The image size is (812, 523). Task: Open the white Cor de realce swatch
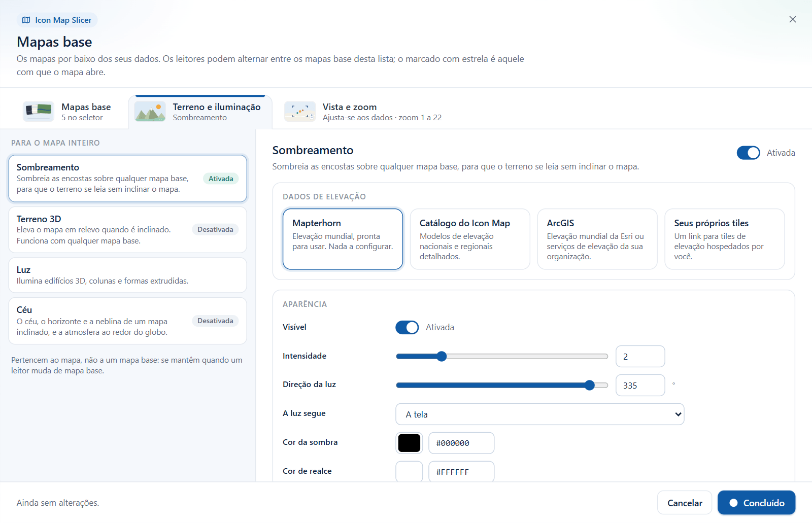(x=409, y=471)
